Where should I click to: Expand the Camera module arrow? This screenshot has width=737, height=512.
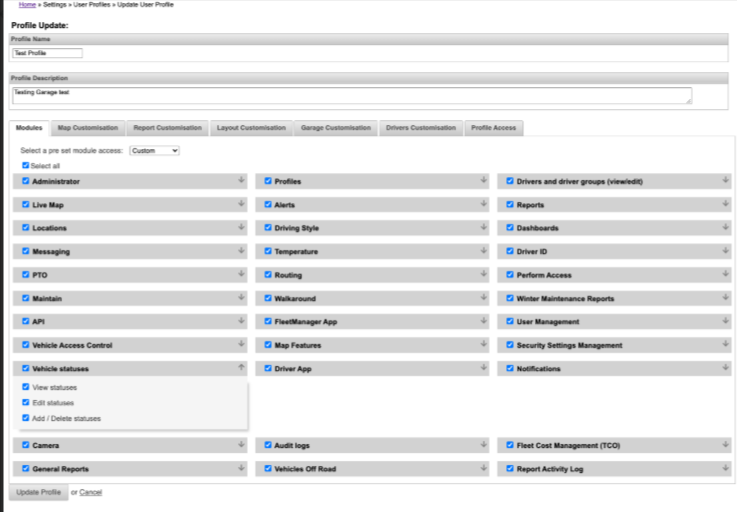click(x=241, y=444)
